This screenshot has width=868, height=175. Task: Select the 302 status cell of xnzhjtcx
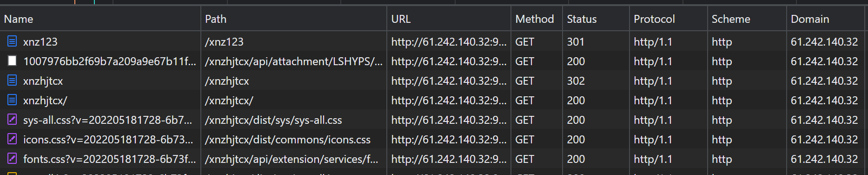pyautogui.click(x=576, y=81)
